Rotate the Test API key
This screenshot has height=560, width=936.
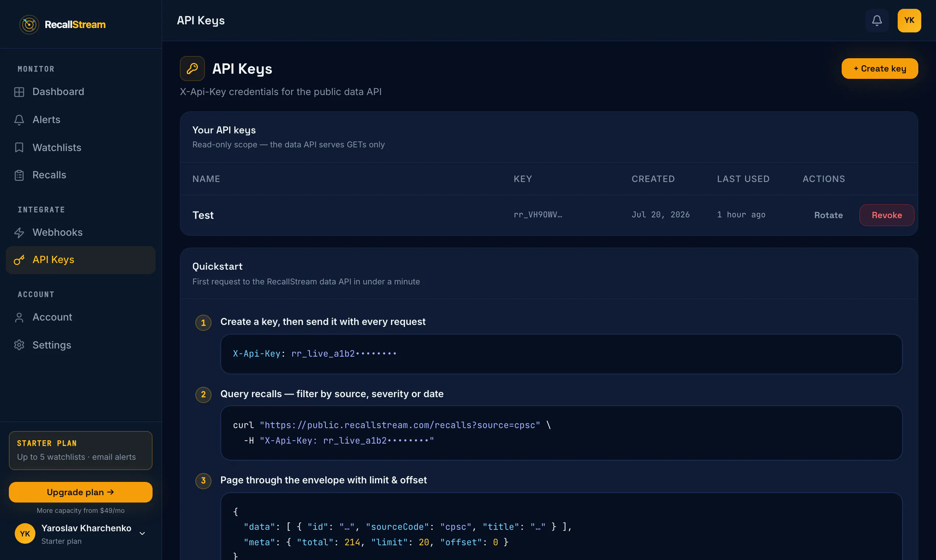pos(828,215)
